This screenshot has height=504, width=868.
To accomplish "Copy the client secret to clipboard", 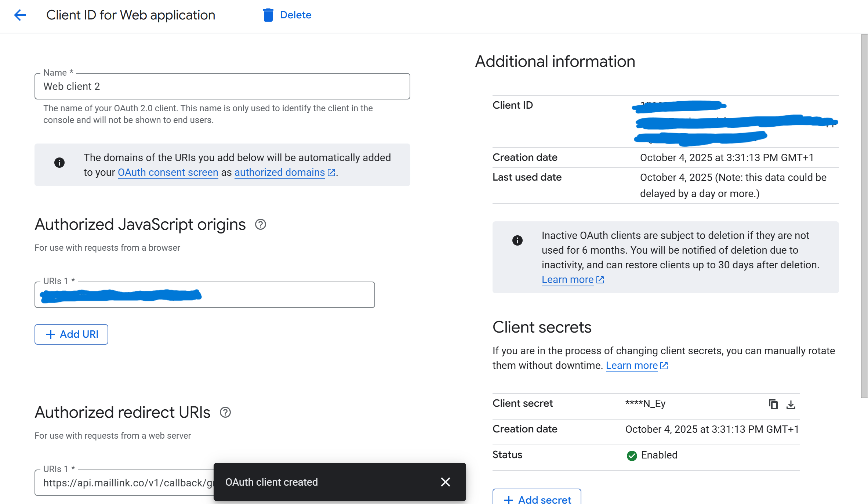I will (x=773, y=404).
